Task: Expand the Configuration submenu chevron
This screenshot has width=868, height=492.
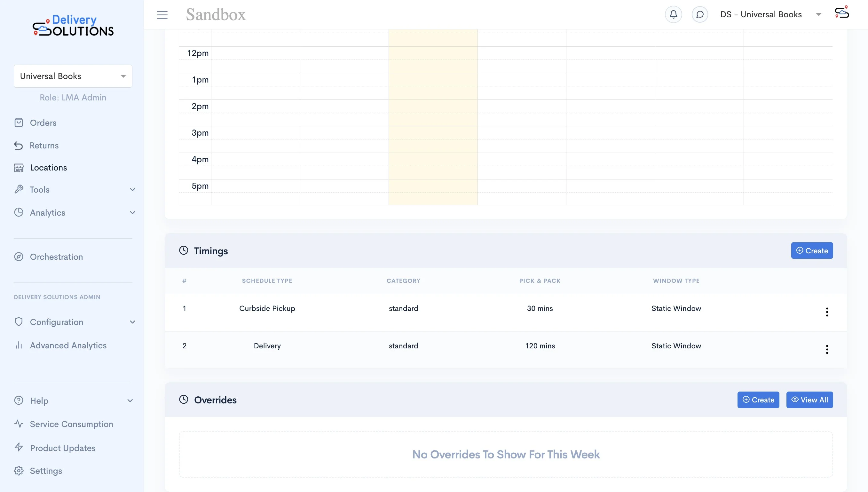Action: pos(132,322)
